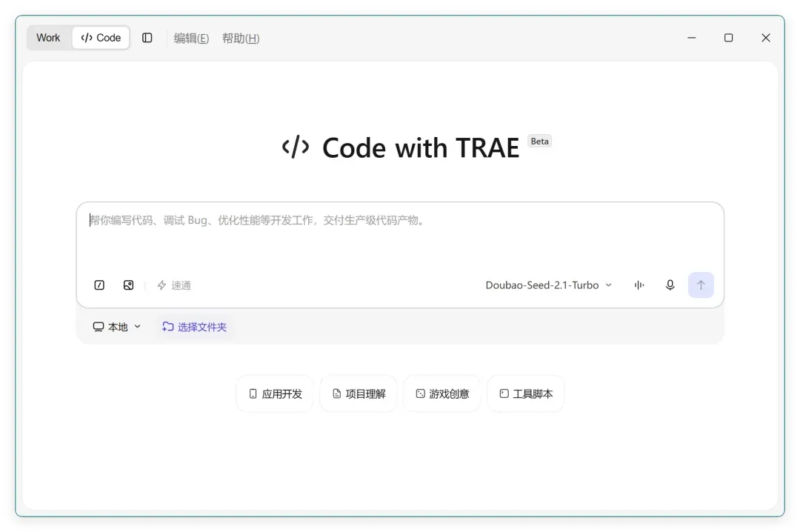Toggle the sidebar panel icon
Screen dimensions: 800x532
tap(147, 38)
